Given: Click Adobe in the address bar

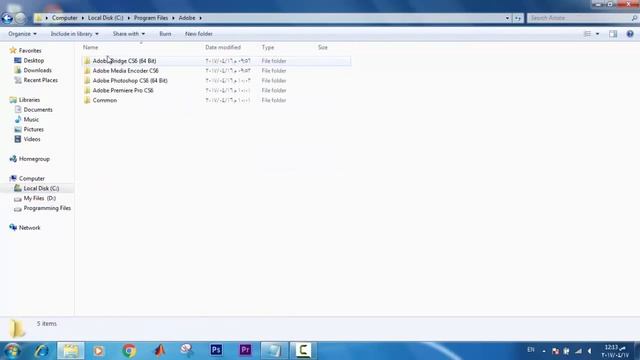Looking at the screenshot, I should pos(187,18).
